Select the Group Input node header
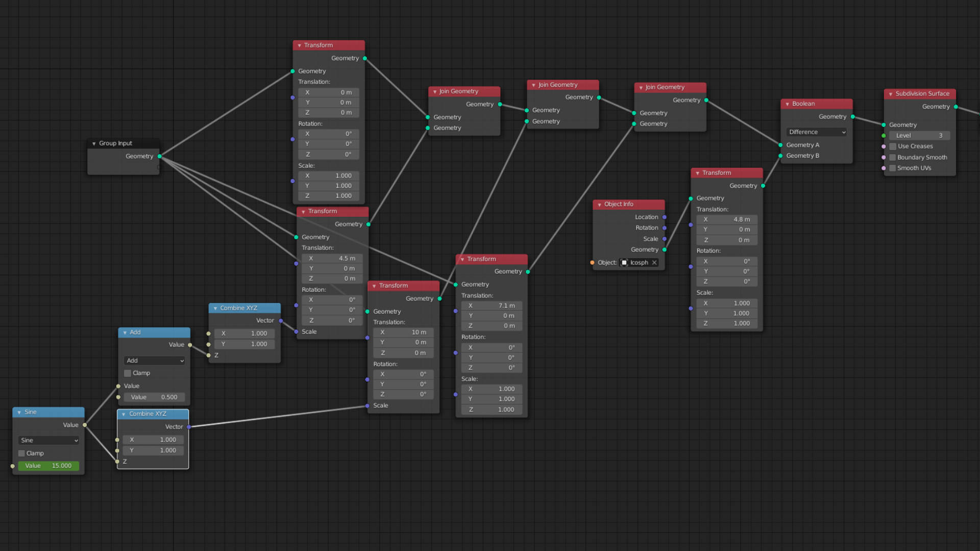Viewport: 980px width, 551px height. point(125,143)
